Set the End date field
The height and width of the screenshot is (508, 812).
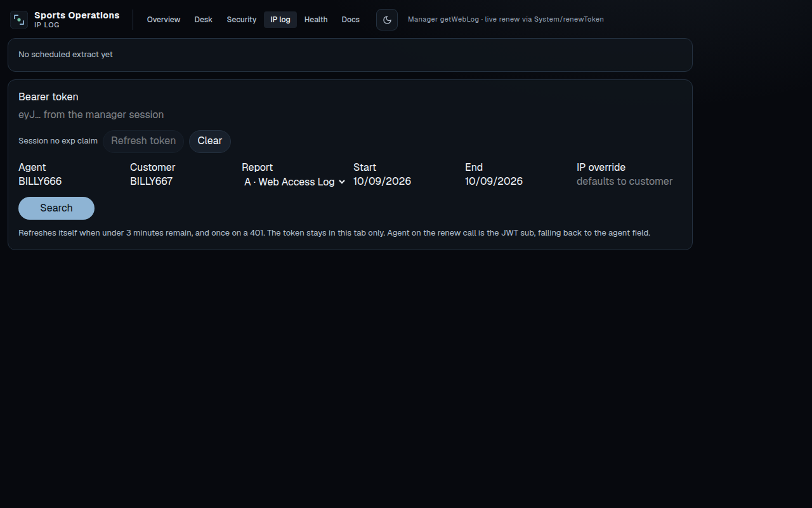[x=517, y=182]
